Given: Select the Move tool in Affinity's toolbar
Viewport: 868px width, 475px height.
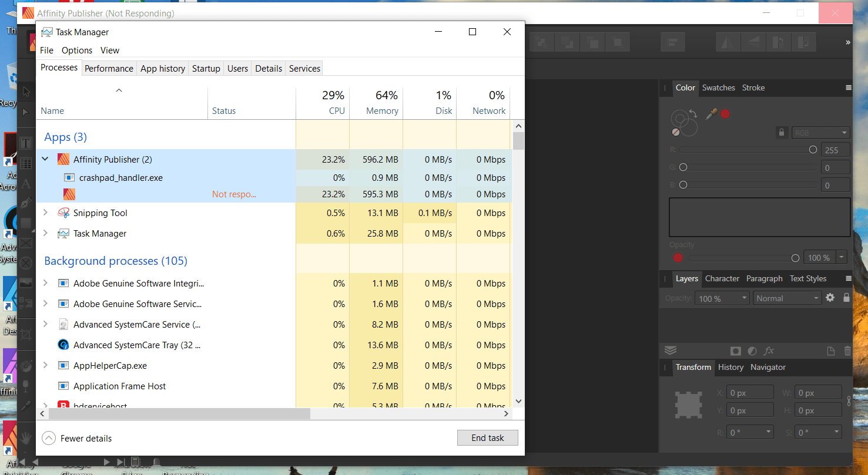Looking at the screenshot, I should tap(26, 93).
